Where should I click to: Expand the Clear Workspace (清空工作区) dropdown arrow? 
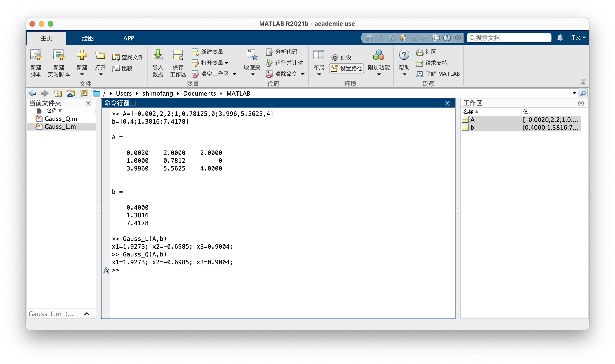[234, 74]
